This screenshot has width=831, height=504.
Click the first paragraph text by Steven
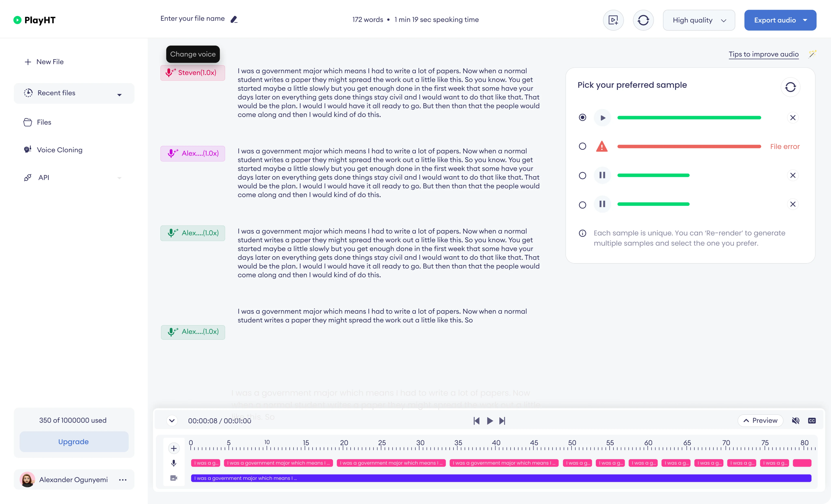[389, 93]
